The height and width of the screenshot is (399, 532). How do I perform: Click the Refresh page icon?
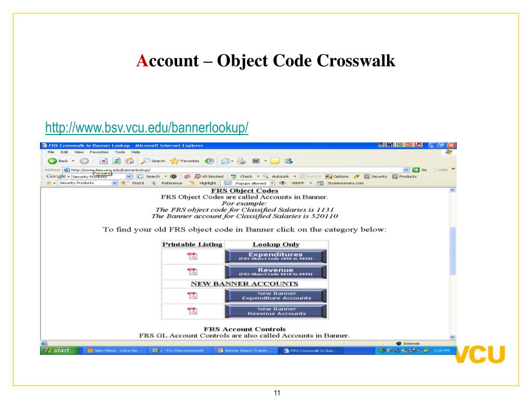click(x=116, y=161)
